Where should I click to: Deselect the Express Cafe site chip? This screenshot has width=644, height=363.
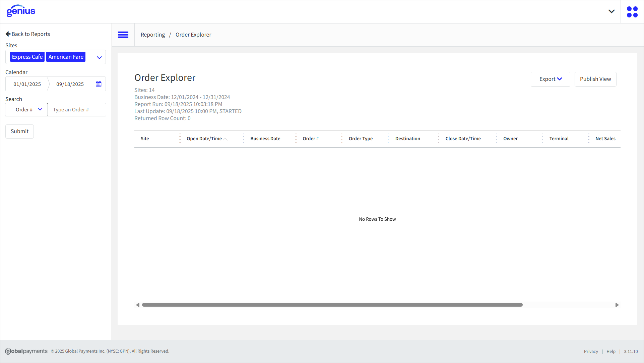(x=27, y=57)
